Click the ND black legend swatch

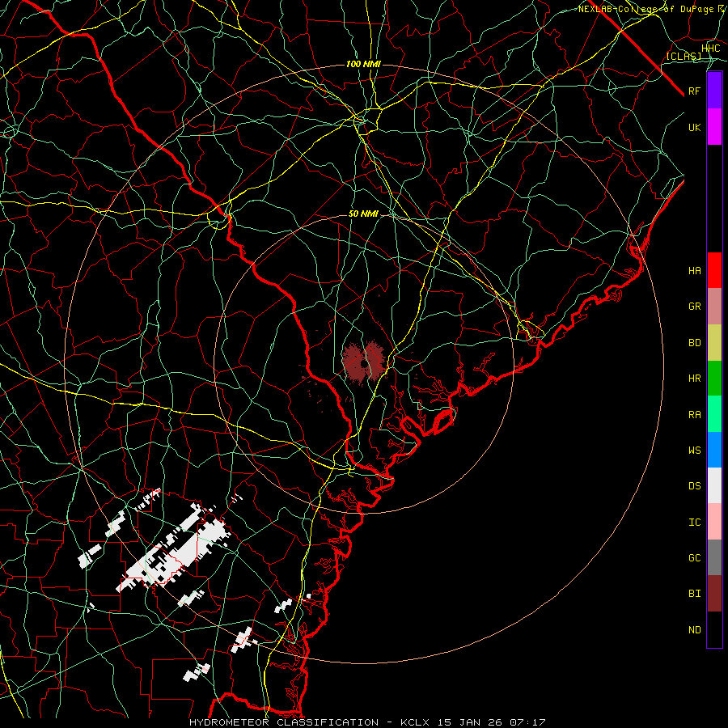(x=714, y=629)
